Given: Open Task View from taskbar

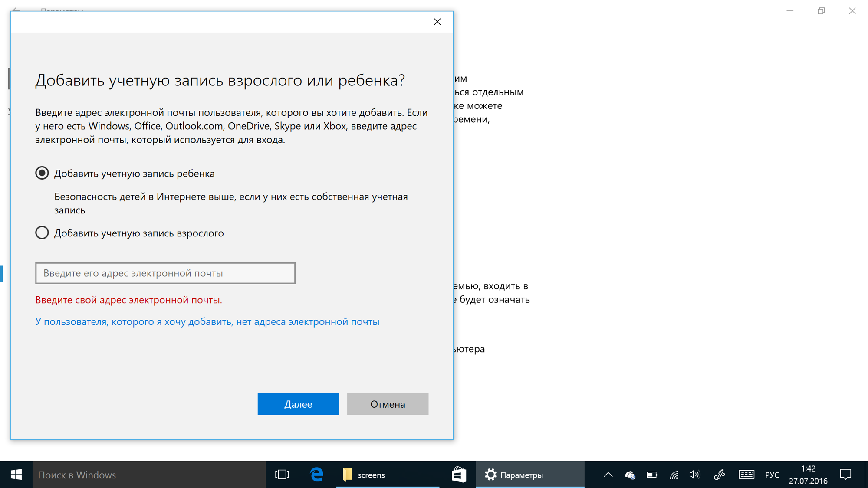Looking at the screenshot, I should coord(282,475).
